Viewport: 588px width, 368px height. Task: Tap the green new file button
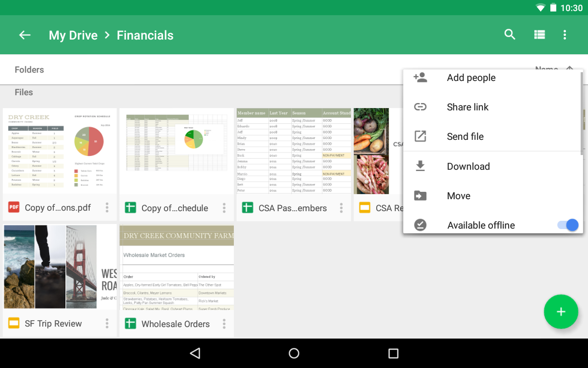pos(561,311)
